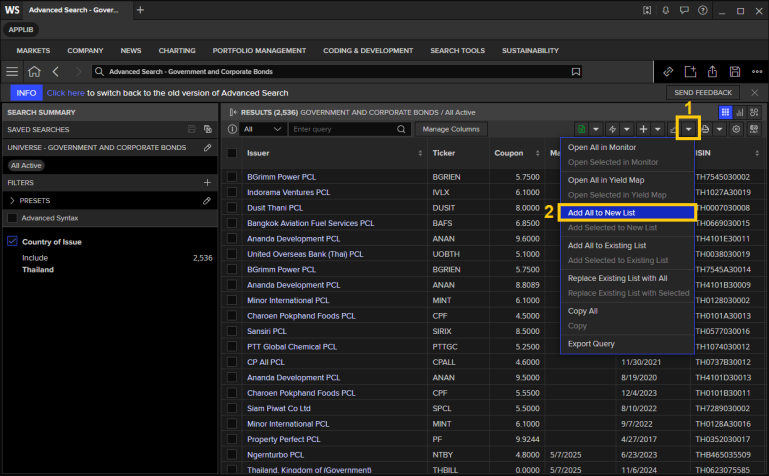Choose Add All to Existing List

point(627,245)
